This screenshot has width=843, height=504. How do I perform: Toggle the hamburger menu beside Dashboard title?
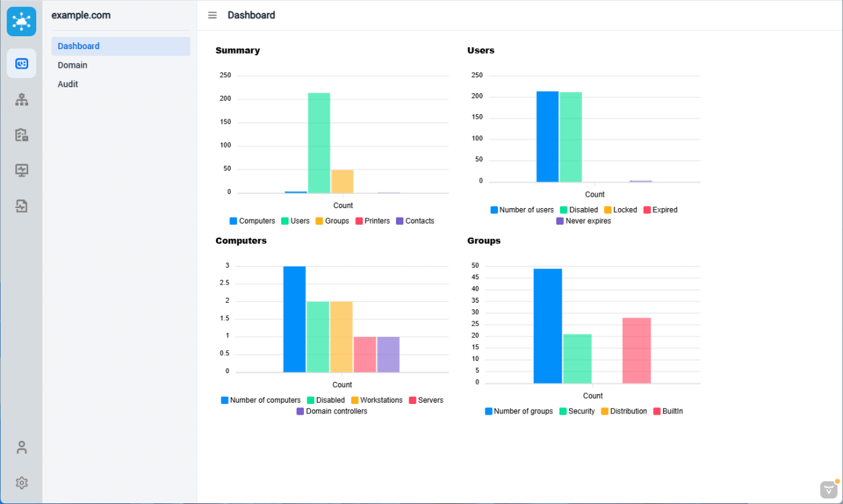(x=212, y=15)
